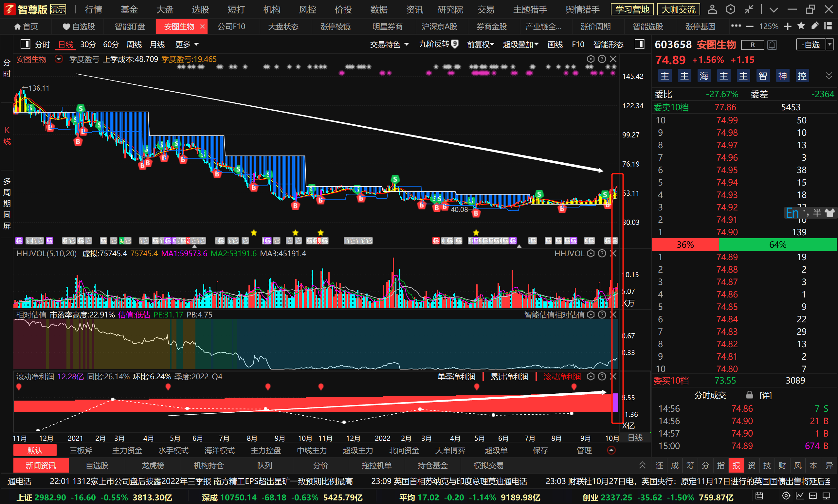This screenshot has height=504, width=838.
Task: Click the bell alert icon beside 安图生物
Action: click(x=772, y=45)
